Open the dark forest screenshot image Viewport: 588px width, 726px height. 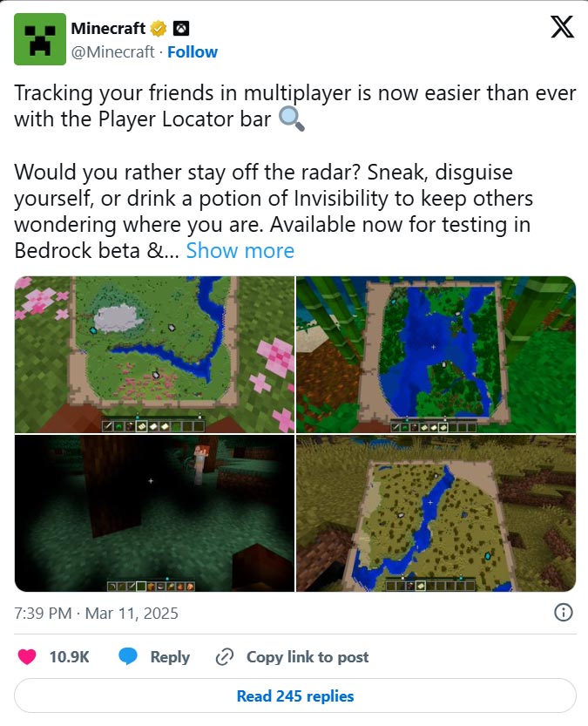(x=154, y=513)
